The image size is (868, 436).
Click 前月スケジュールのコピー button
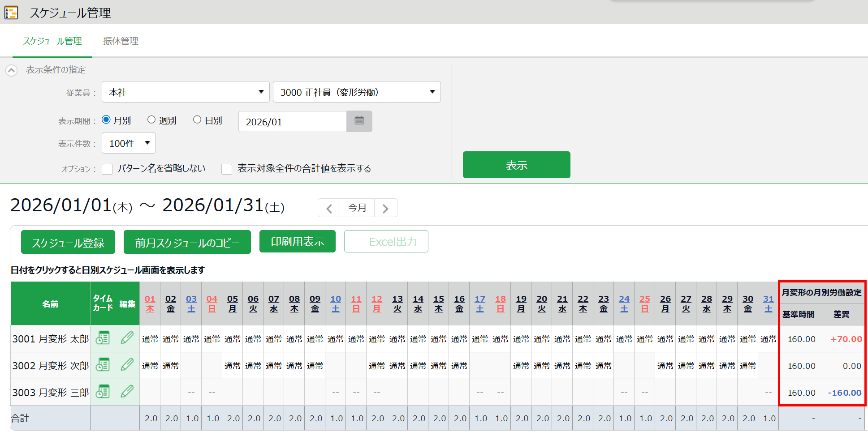[187, 242]
